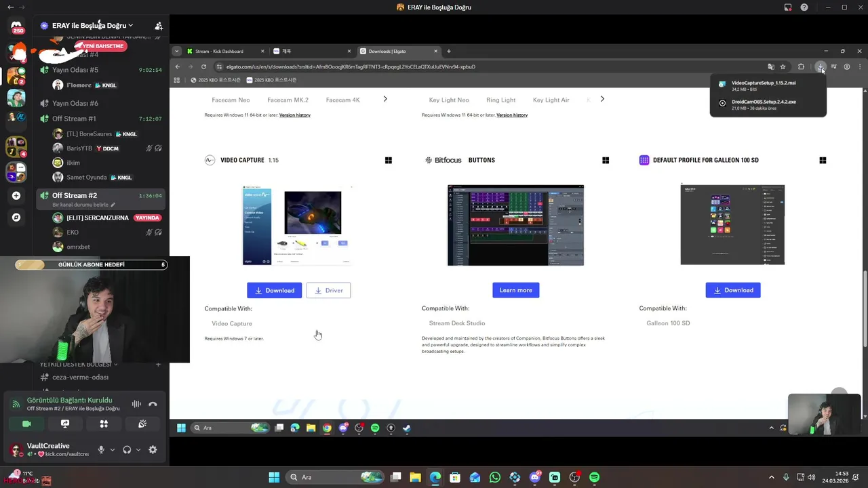Open ERAY ile Boşluğa Doğru server menu

click(x=92, y=26)
